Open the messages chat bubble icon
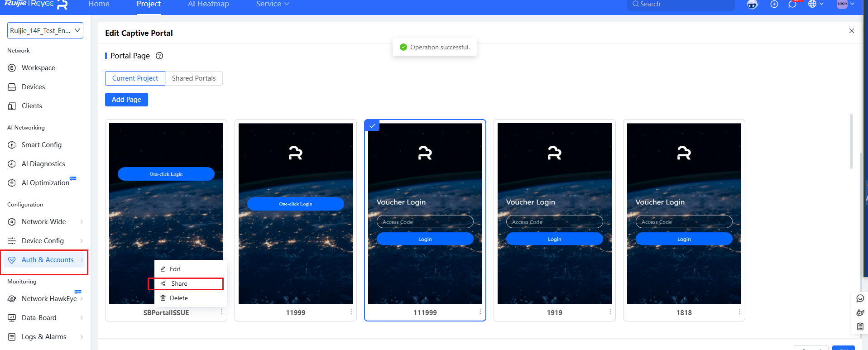868x350 pixels. [x=792, y=4]
